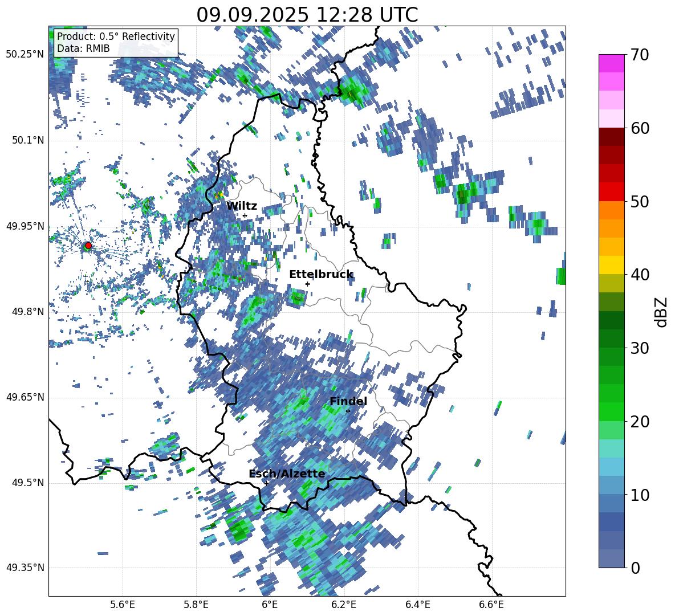Image resolution: width=675 pixels, height=616 pixels.
Task: Click the 50.1°N latitude label
Action: [27, 140]
